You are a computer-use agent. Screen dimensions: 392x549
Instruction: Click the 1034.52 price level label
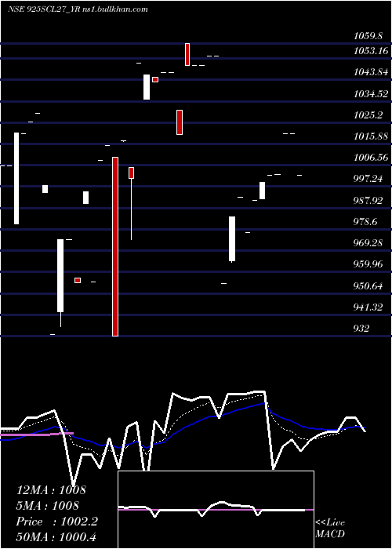click(x=371, y=94)
